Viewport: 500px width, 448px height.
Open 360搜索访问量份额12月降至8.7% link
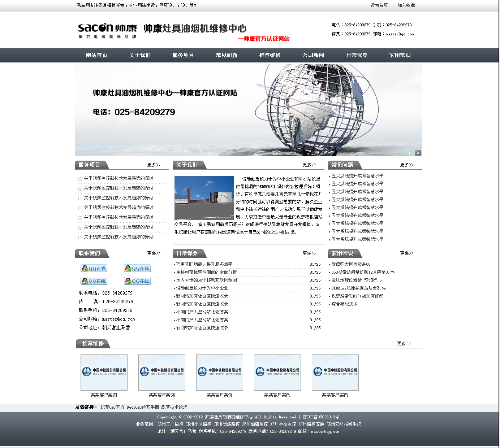coord(363,272)
